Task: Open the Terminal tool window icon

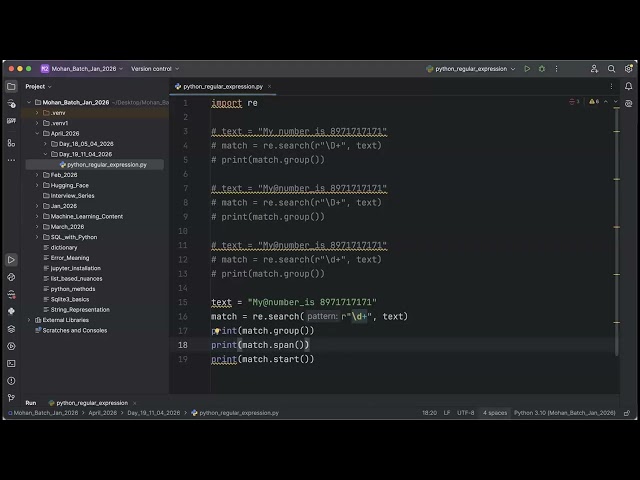Action: tap(11, 363)
